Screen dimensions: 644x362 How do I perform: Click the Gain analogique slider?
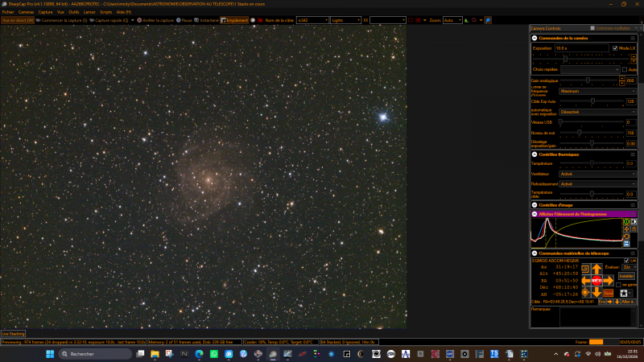tap(589, 80)
